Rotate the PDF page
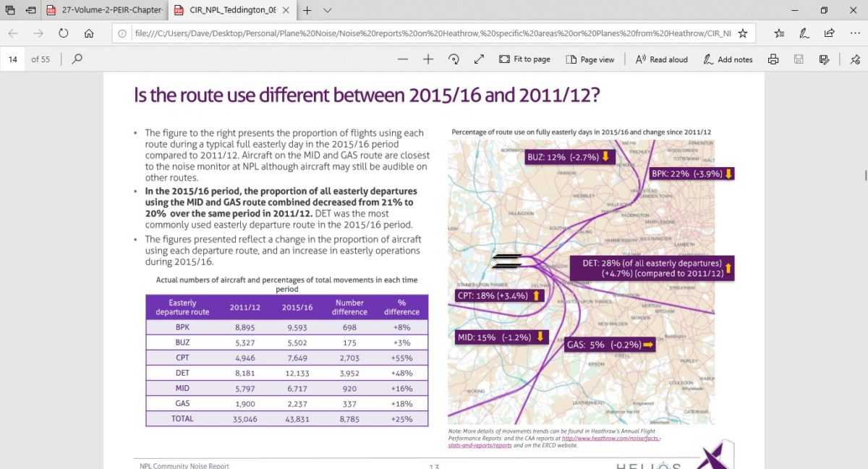The image size is (868, 469). click(454, 59)
